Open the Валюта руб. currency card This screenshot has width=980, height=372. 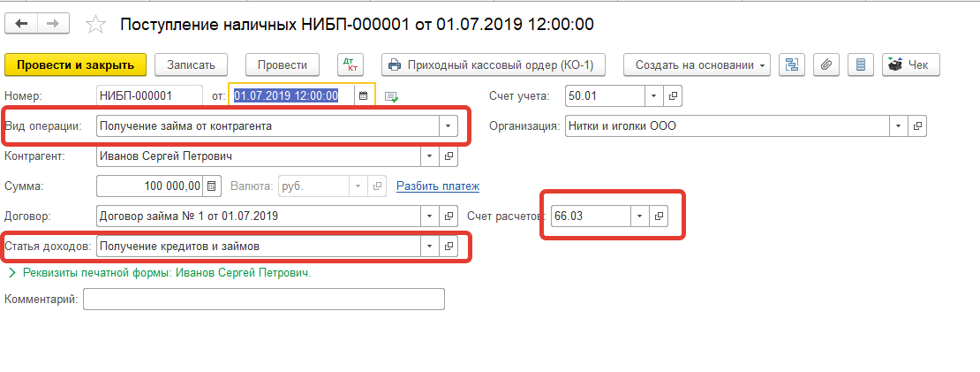376,186
